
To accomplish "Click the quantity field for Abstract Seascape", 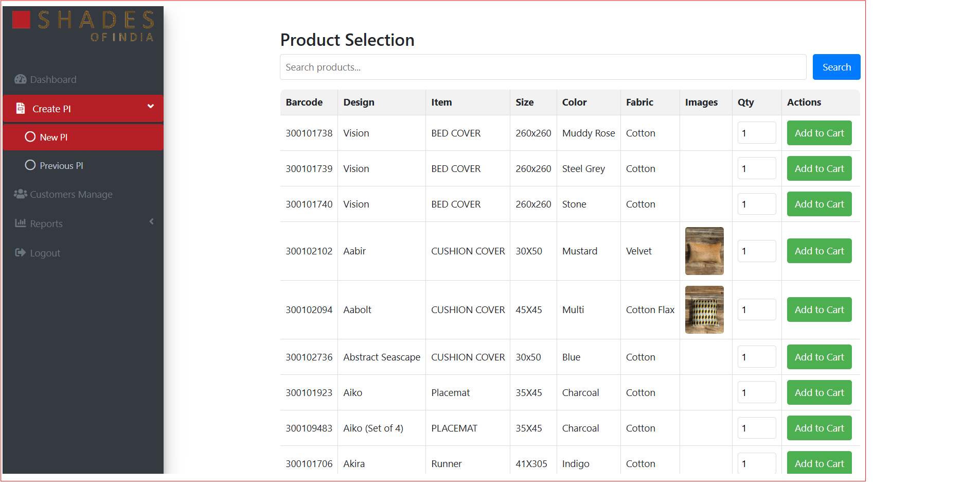I will [x=756, y=357].
